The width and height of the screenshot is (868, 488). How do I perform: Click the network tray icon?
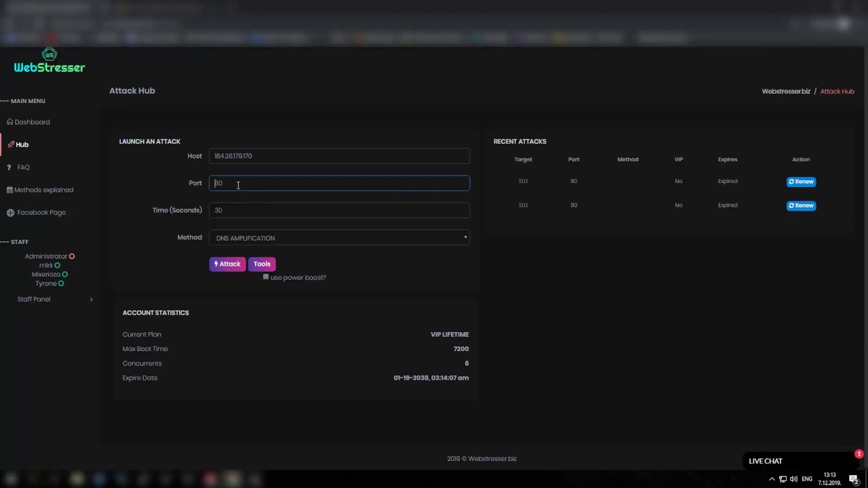(783, 479)
